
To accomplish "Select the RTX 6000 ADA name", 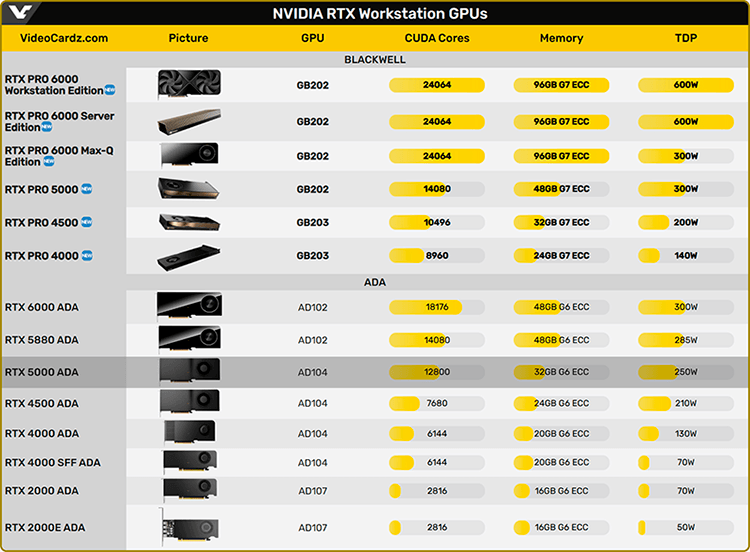I will click(42, 307).
